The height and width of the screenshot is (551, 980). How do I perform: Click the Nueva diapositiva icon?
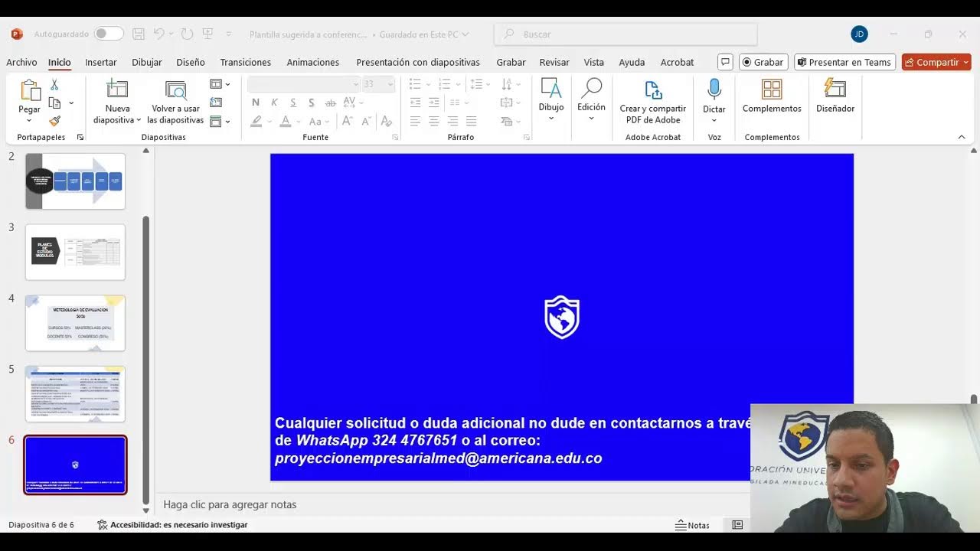117,90
